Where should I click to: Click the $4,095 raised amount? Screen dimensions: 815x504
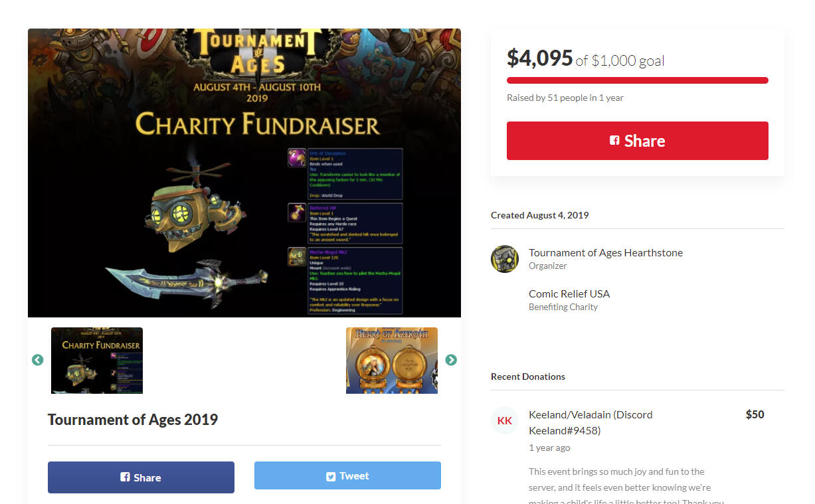[x=539, y=59]
